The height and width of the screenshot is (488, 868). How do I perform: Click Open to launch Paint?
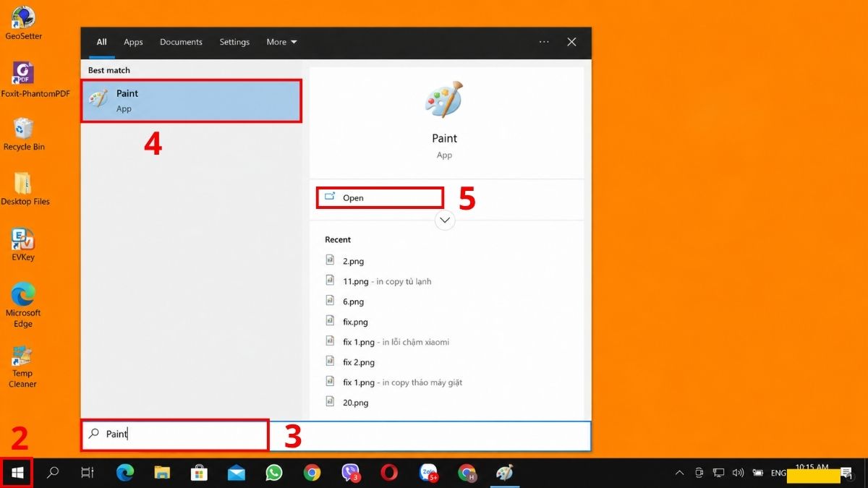380,197
